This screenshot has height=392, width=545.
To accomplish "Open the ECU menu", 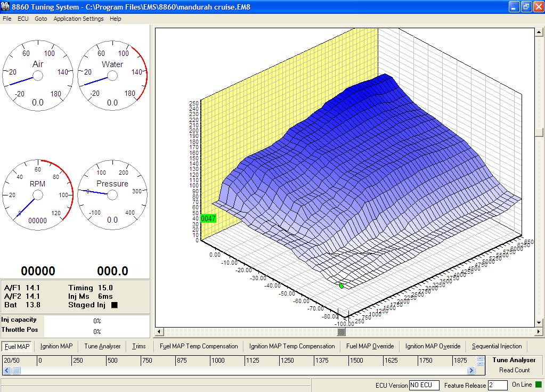I will click(x=23, y=19).
